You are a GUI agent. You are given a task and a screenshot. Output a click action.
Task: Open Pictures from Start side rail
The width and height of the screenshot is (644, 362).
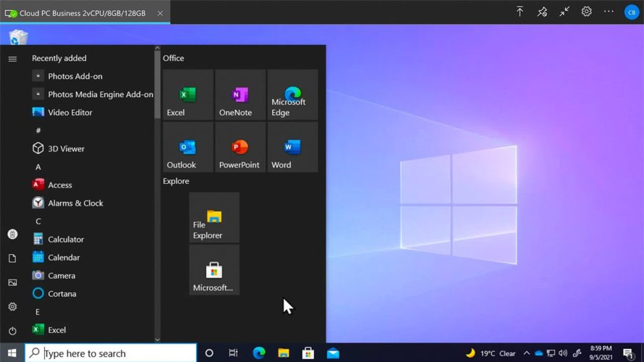pos(12,282)
